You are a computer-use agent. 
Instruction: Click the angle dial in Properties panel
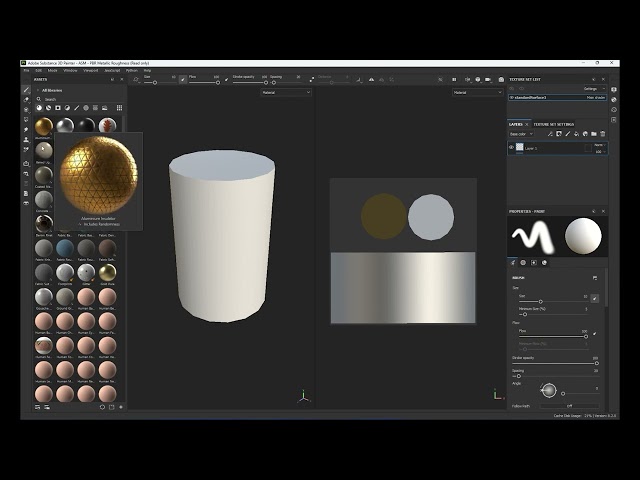549,390
